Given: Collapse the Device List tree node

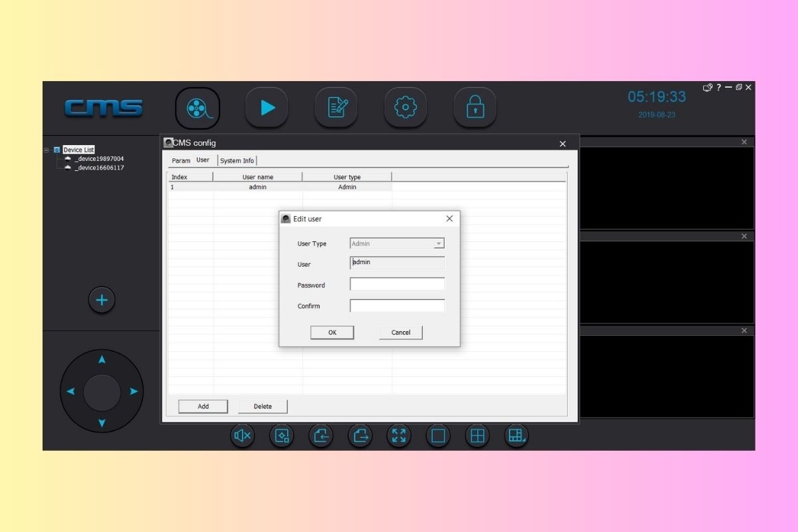Looking at the screenshot, I should 47,150.
